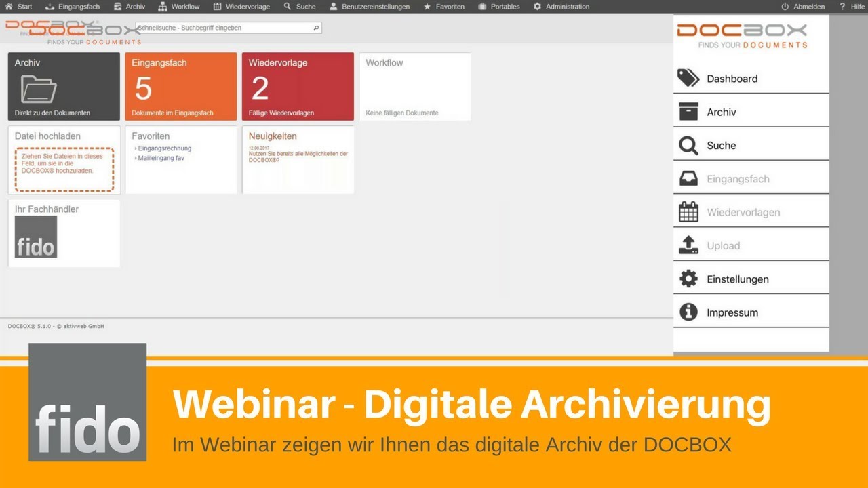
Task: Focus the Schnellsuche search field
Action: [x=229, y=28]
